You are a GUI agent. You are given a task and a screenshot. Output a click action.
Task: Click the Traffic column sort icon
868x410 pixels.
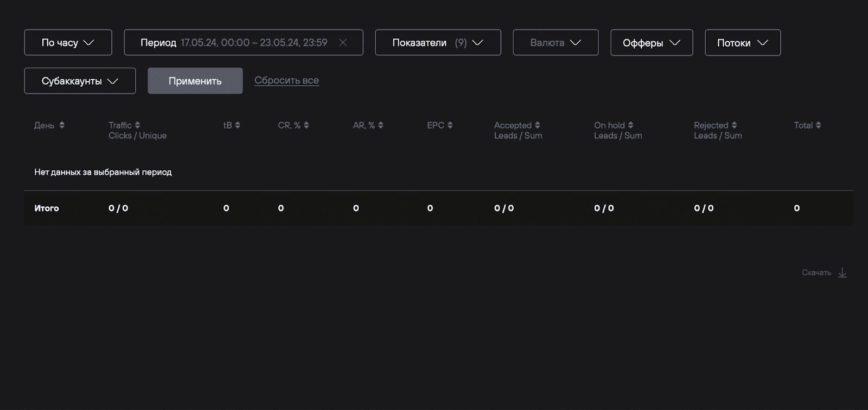click(137, 125)
